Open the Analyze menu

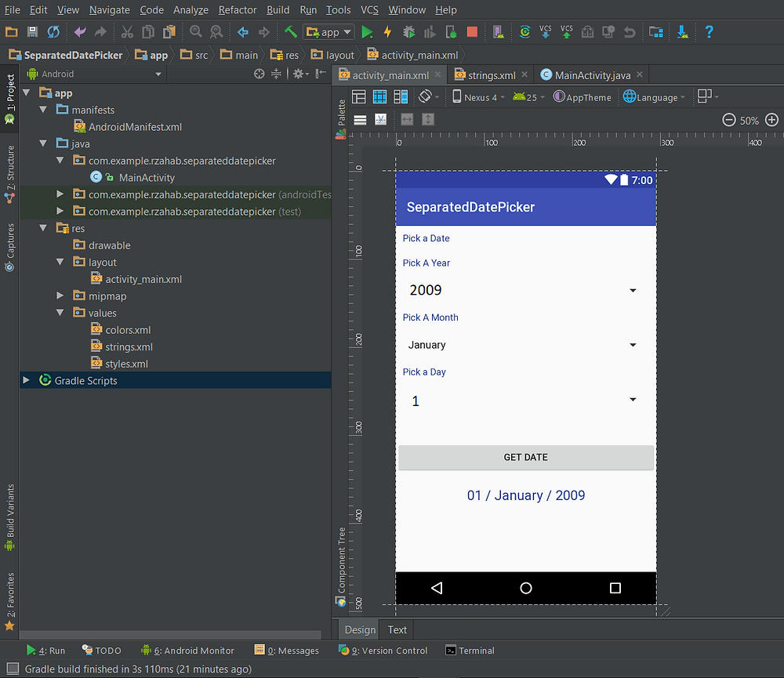point(191,10)
